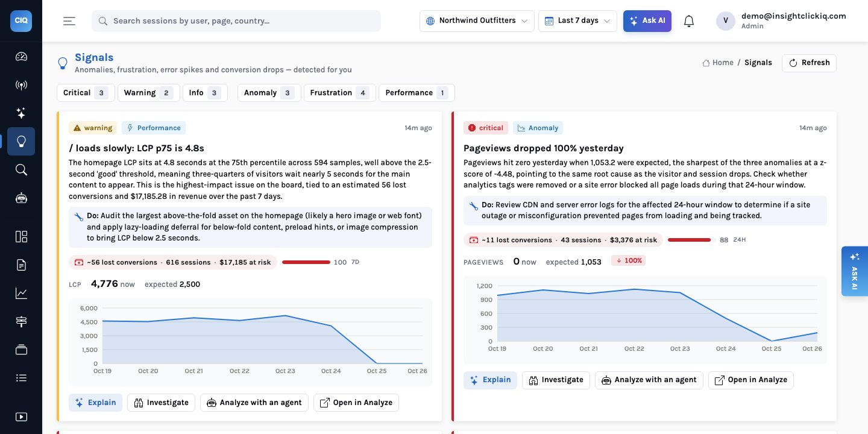Go to Home via breadcrumb

pyautogui.click(x=718, y=63)
